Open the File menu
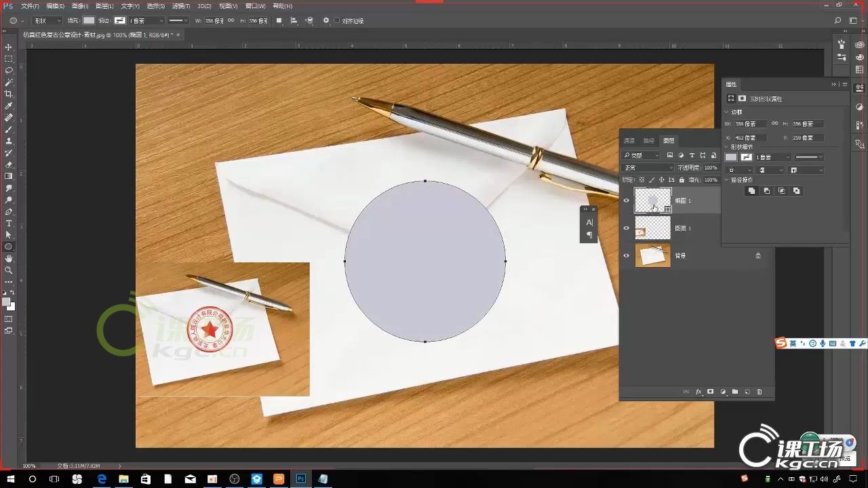 (30, 6)
